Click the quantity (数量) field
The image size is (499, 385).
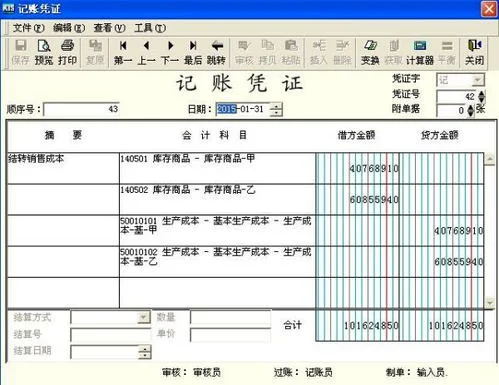point(230,317)
